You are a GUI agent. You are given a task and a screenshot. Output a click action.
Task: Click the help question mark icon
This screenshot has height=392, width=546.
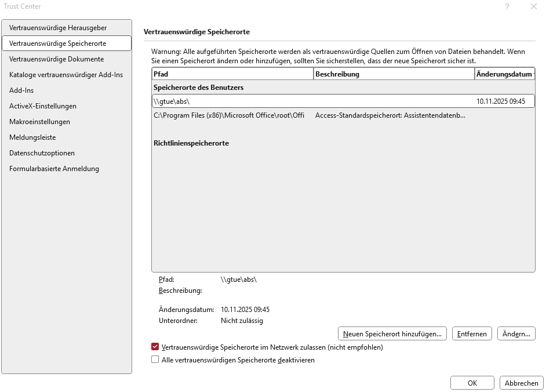click(x=507, y=6)
